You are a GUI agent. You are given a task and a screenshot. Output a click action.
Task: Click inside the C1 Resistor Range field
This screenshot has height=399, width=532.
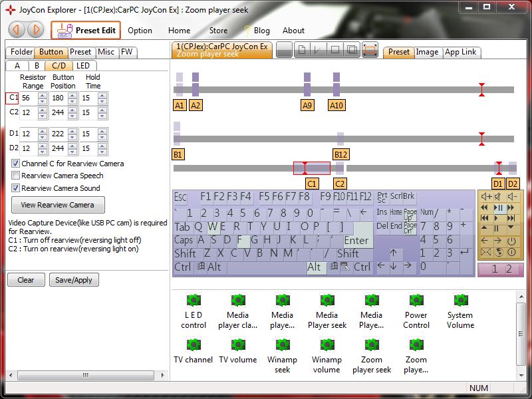[29, 98]
